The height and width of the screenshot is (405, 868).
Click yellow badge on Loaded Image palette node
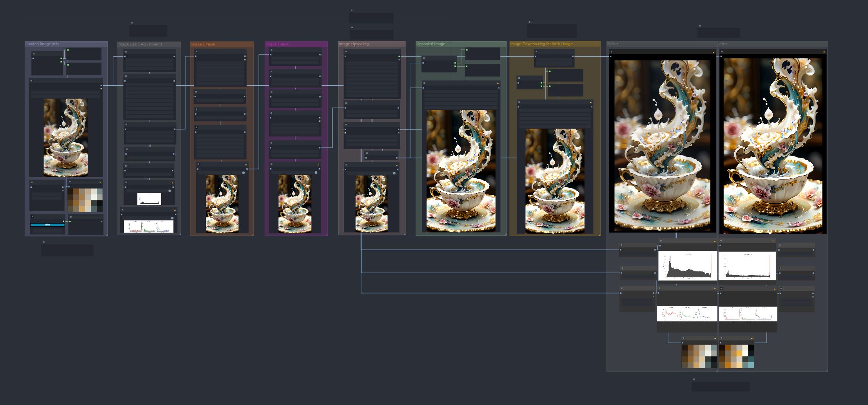tap(100, 182)
